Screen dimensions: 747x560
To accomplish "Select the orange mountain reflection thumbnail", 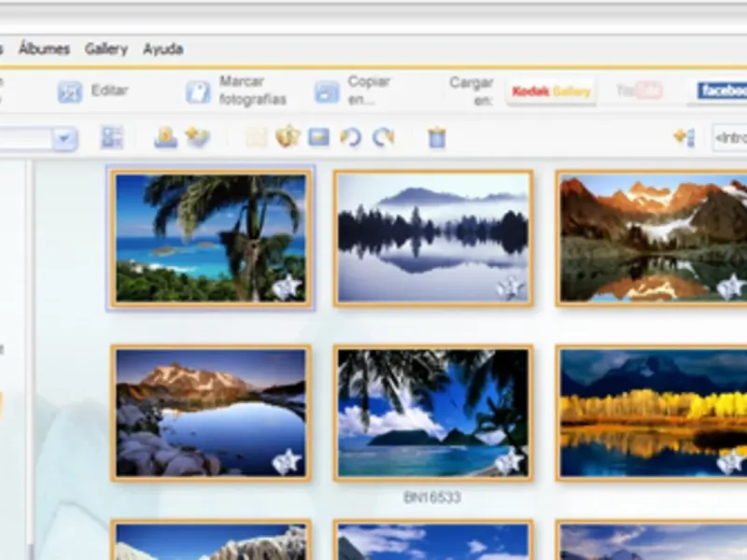I will pyautogui.click(x=651, y=239).
